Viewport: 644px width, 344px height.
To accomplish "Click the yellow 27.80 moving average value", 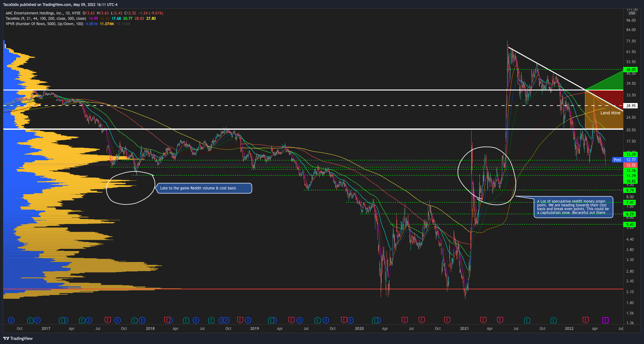I will pyautogui.click(x=151, y=19).
